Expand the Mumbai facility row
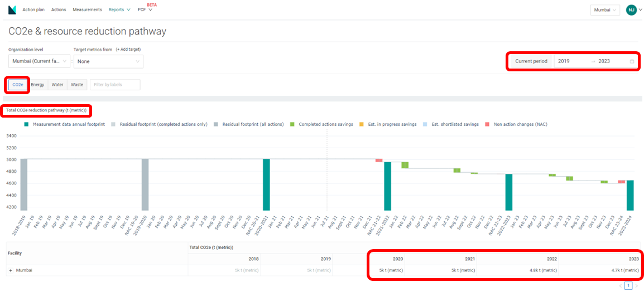This screenshot has width=644, height=292. coord(11,270)
